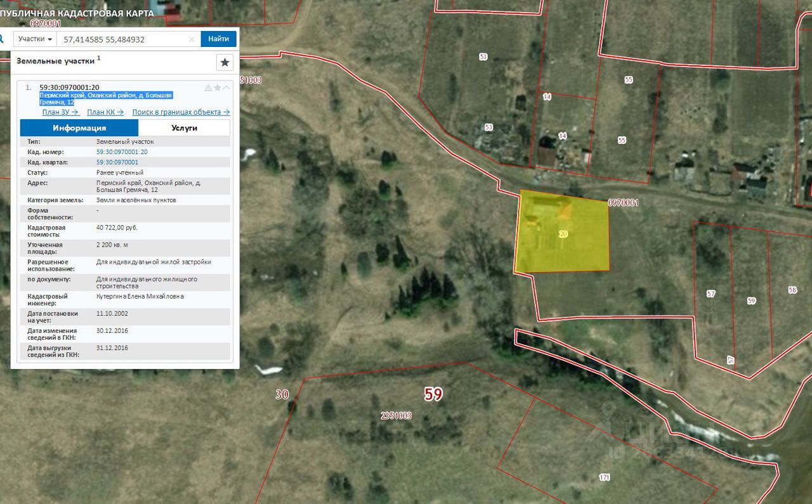Click the coordinates search input field
This screenshot has width=812, height=504.
pos(124,39)
